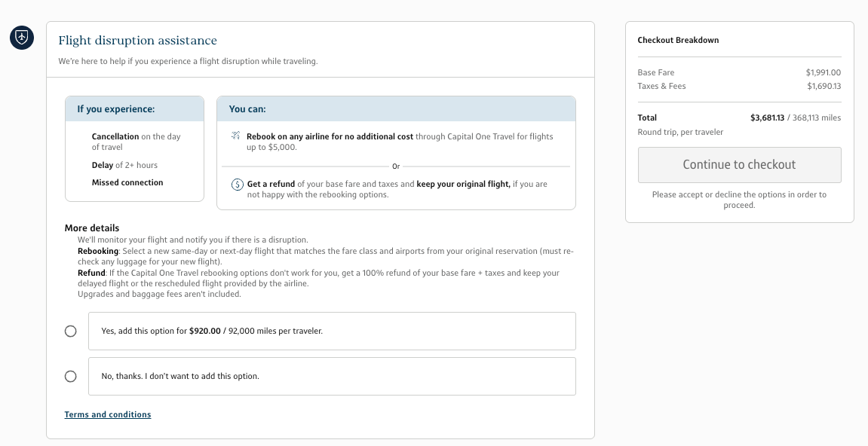Click the Flight disruption assistance heading

[x=138, y=40]
